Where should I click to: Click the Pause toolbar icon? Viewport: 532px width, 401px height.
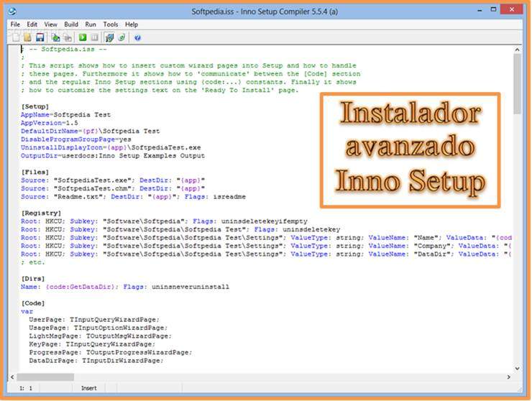(x=95, y=37)
